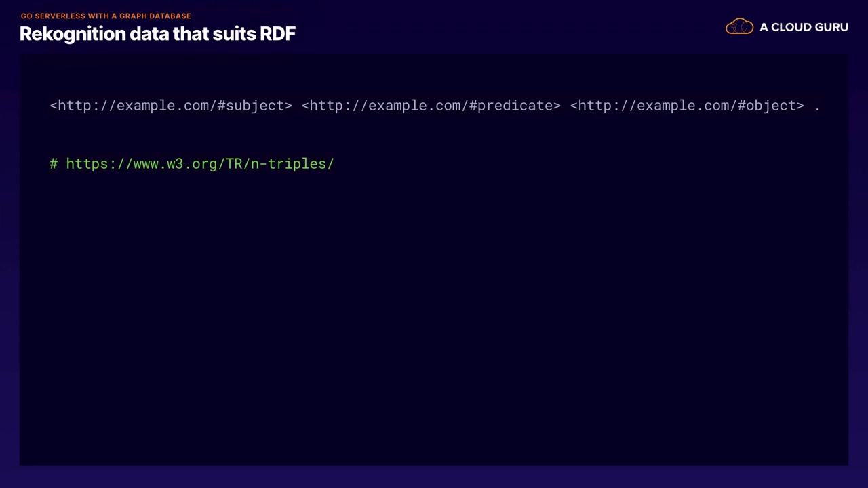Click the closing angle bracket after "#object"

[800, 106]
